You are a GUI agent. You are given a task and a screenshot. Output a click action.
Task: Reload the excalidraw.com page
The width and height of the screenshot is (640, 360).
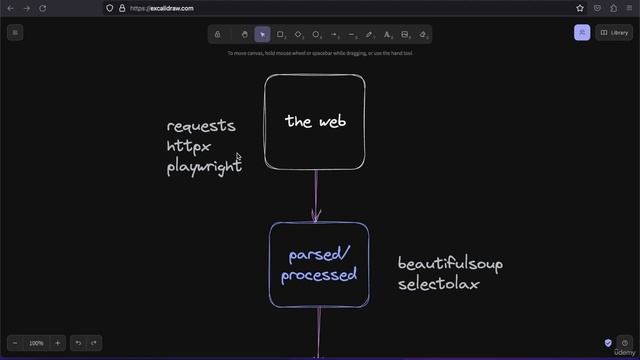click(42, 8)
